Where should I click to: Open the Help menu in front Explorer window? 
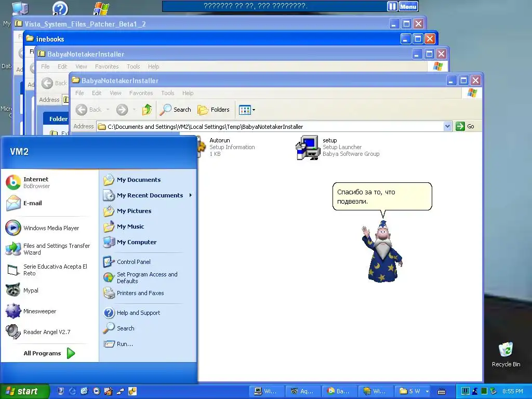[188, 93]
